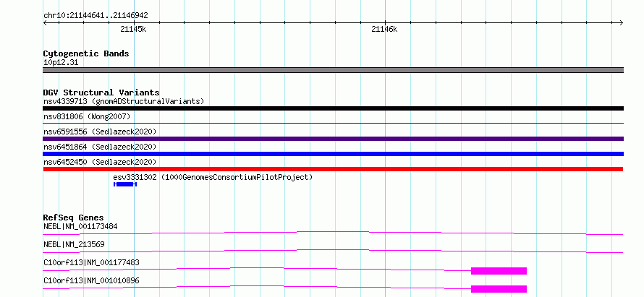Click the magenta exon box of C10orf113 NM_001177483
This screenshot has height=297, width=644.
click(499, 271)
